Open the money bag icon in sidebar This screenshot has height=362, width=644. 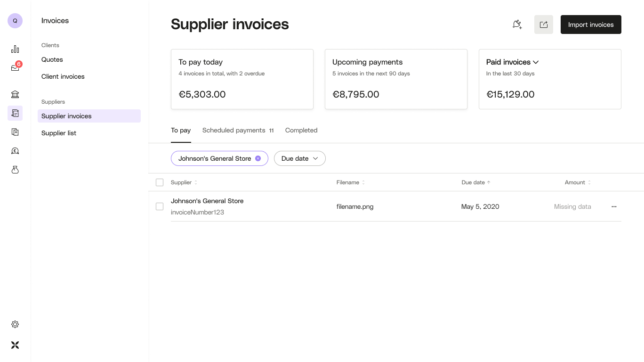pos(15,170)
